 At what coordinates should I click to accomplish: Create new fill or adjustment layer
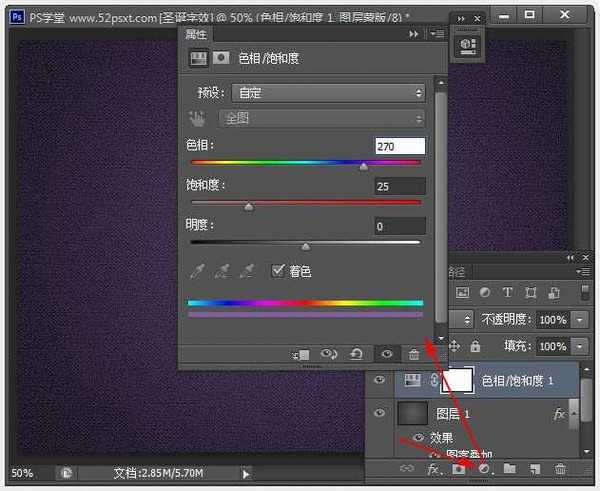pyautogui.click(x=485, y=468)
